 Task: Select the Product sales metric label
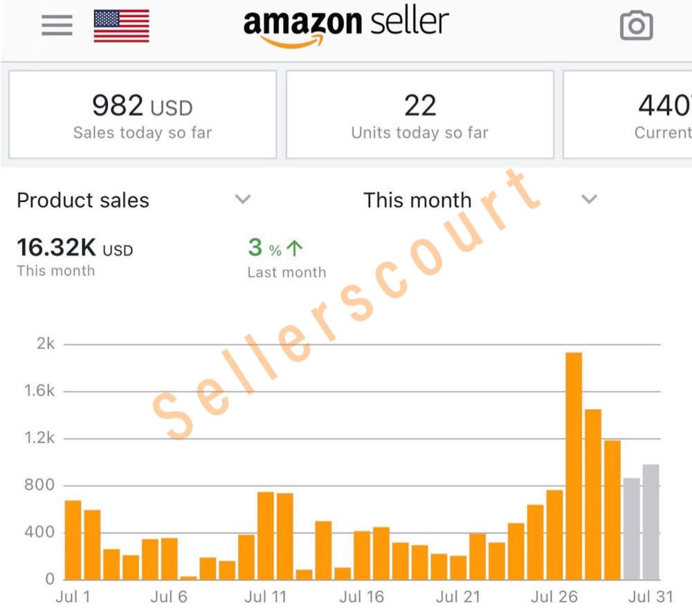click(x=83, y=201)
